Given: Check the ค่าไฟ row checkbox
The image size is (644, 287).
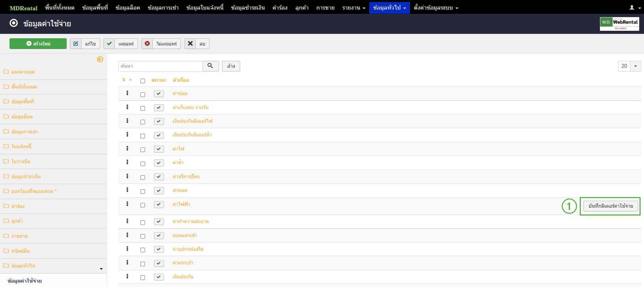Looking at the screenshot, I should [x=143, y=150].
